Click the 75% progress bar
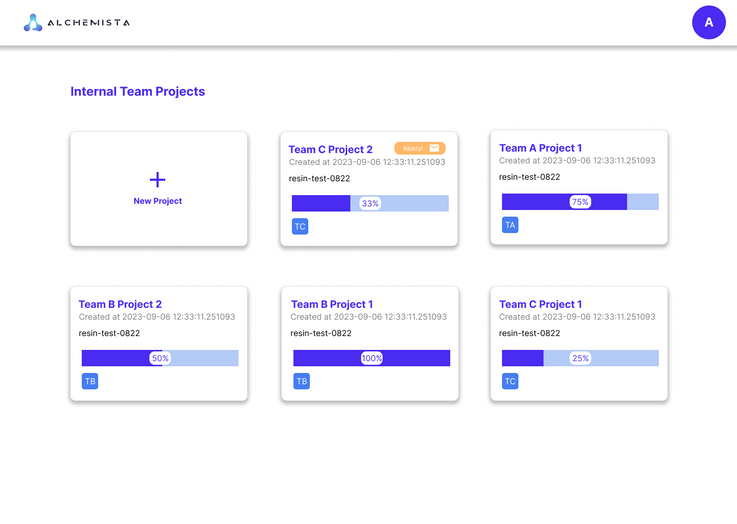737x524 pixels. 580,201
